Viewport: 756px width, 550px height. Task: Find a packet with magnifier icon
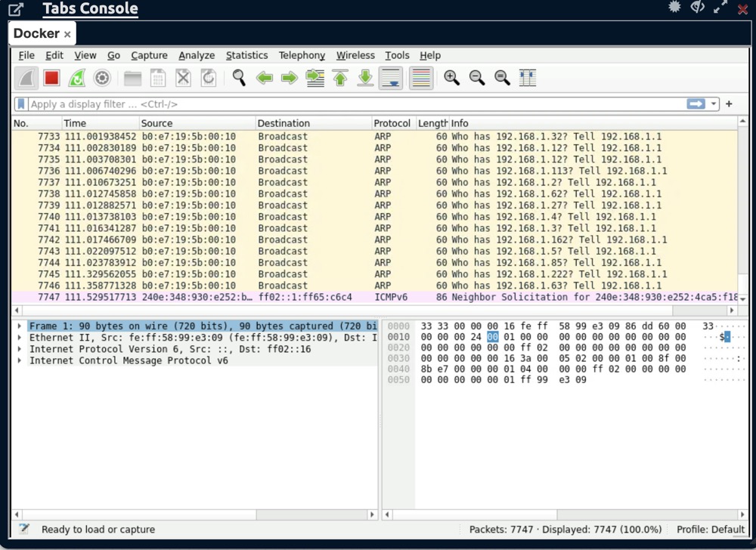239,78
